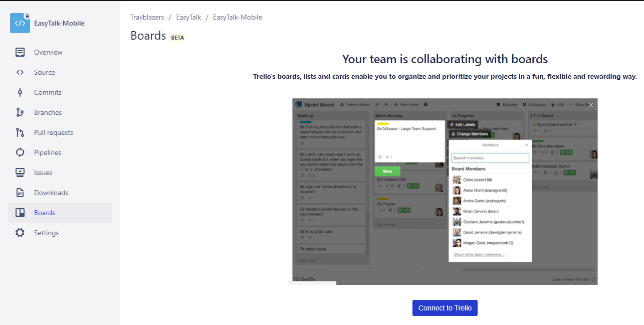Click the EasyTalk-Mobile repository avatar icon
Image resolution: width=644 pixels, height=325 pixels.
(20, 23)
